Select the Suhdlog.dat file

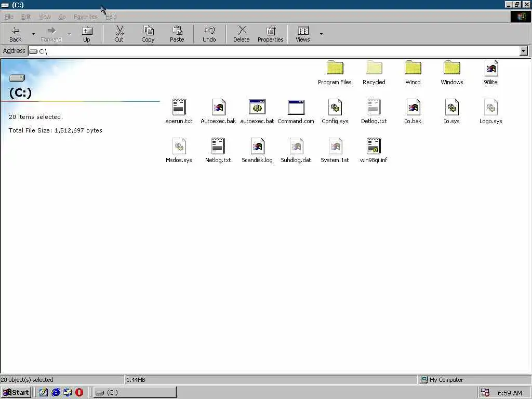pyautogui.click(x=296, y=151)
